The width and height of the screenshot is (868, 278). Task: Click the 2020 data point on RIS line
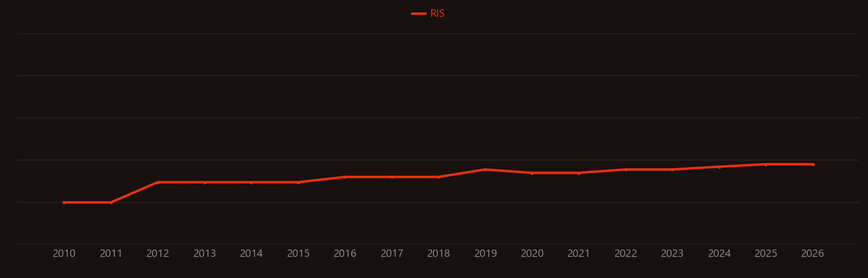point(532,173)
